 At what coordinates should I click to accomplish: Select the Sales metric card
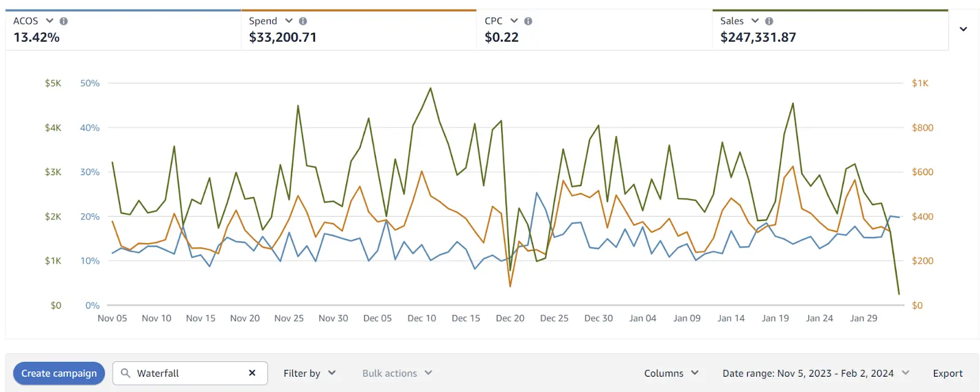pos(830,29)
